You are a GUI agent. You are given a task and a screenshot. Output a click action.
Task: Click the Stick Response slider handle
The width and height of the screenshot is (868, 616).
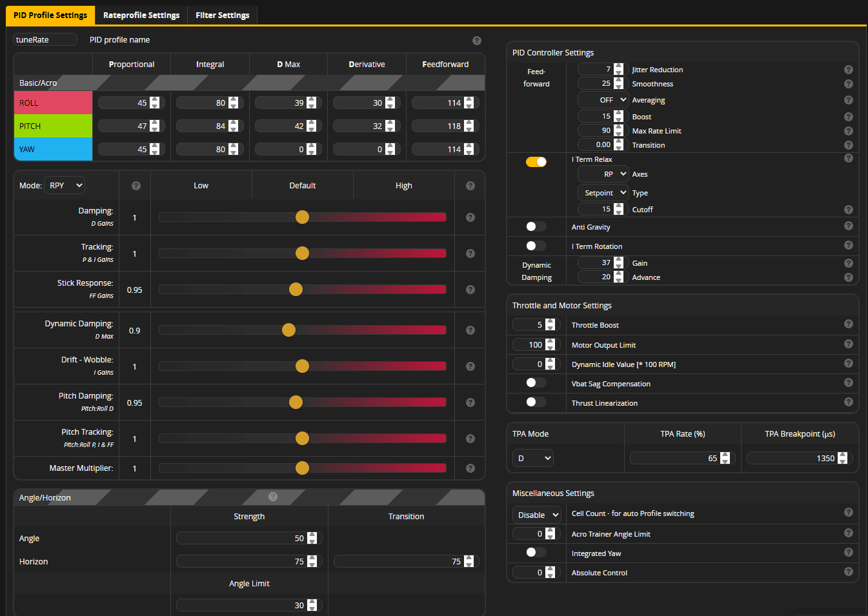296,290
